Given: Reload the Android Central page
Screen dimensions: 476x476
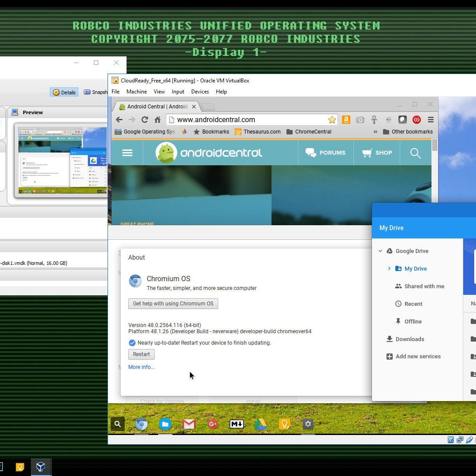Looking at the screenshot, I should (145, 119).
